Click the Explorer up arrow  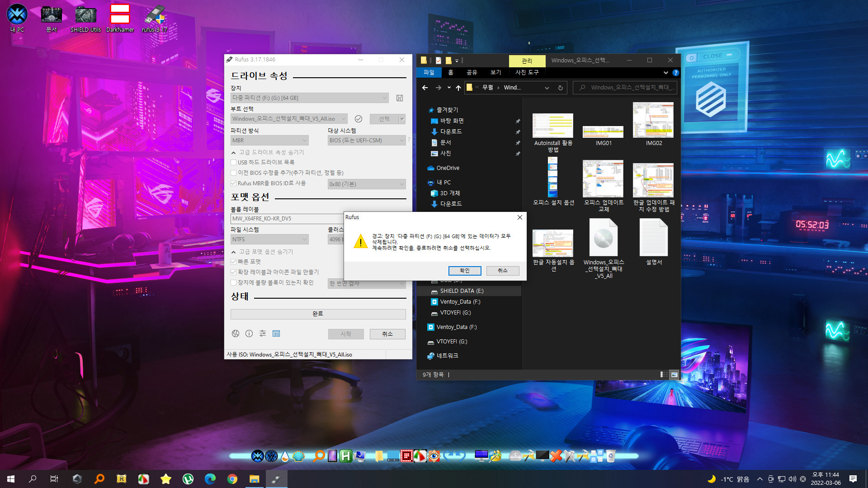(x=458, y=88)
